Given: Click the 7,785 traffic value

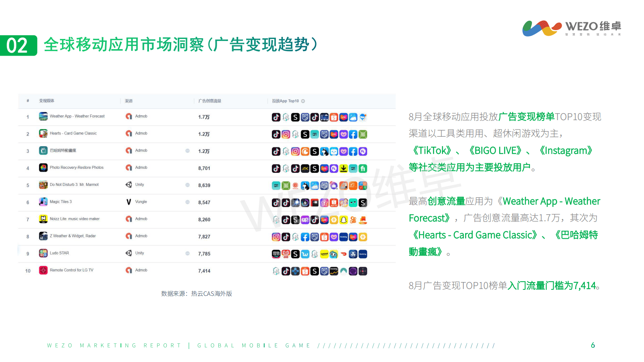Looking at the screenshot, I should coord(204,254).
